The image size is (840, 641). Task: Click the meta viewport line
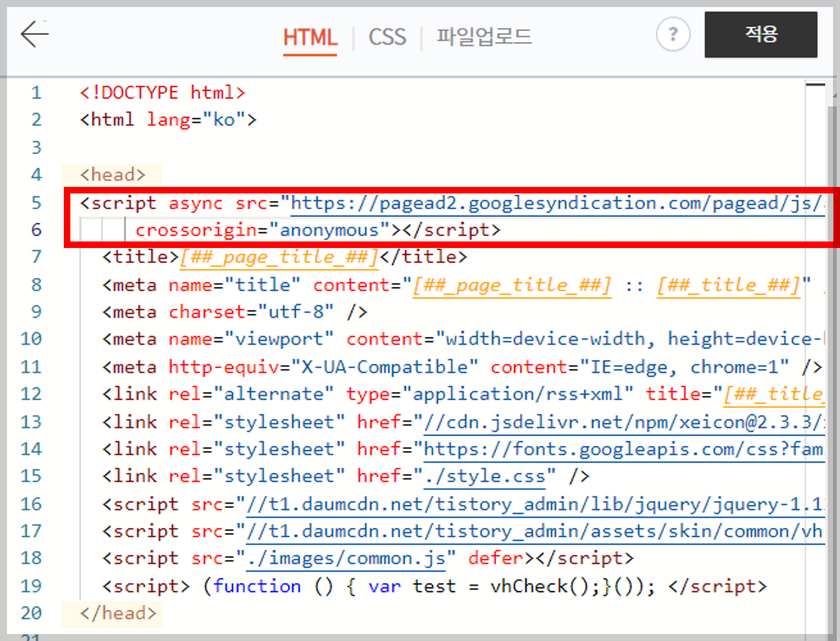[x=463, y=339]
